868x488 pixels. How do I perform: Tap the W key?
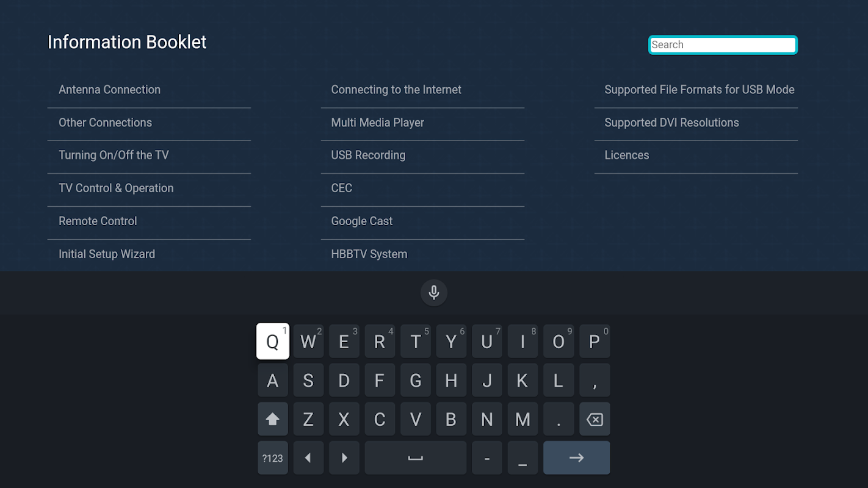308,342
